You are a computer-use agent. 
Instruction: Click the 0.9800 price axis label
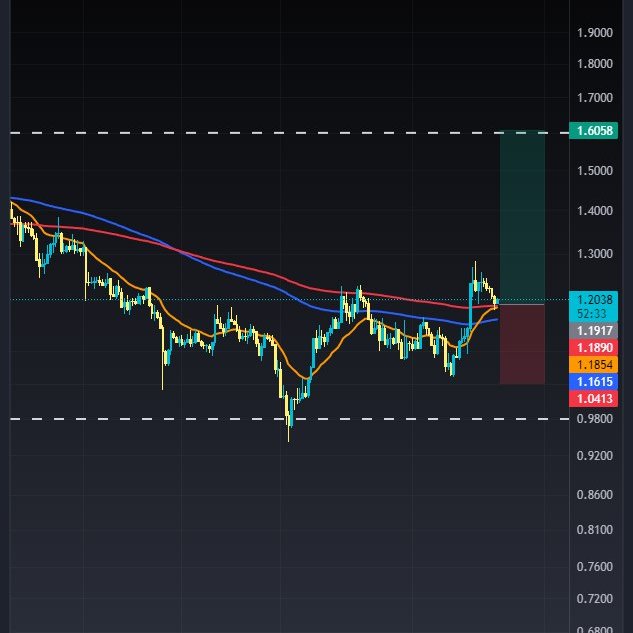point(595,419)
